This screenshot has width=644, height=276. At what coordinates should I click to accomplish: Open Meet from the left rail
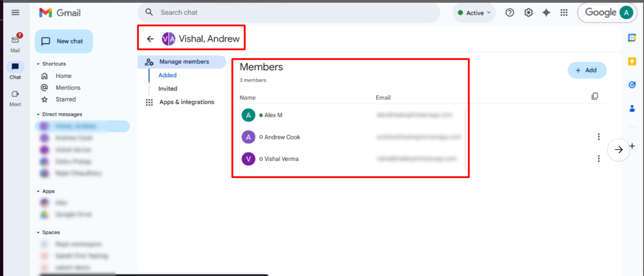point(16,98)
